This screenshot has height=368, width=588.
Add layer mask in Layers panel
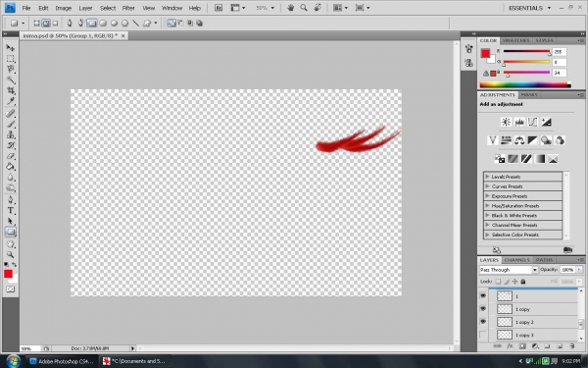click(x=522, y=346)
